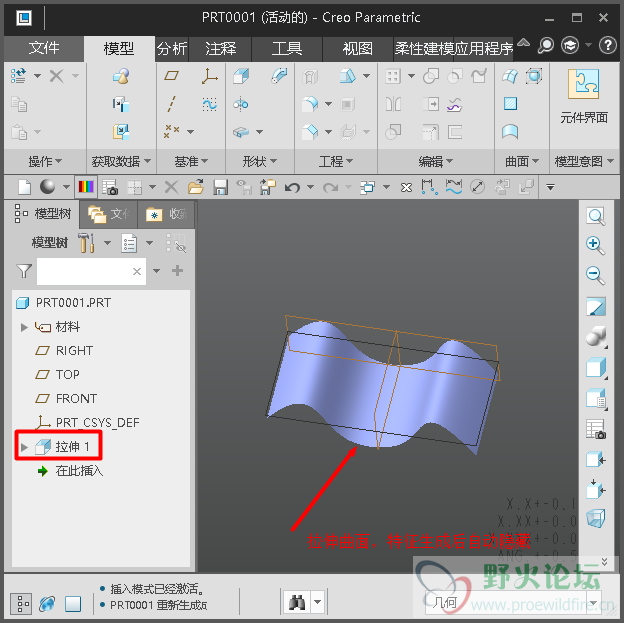Select PRT_CSYS_DEF in the model tree
This screenshot has height=623, width=624.
(x=88, y=422)
